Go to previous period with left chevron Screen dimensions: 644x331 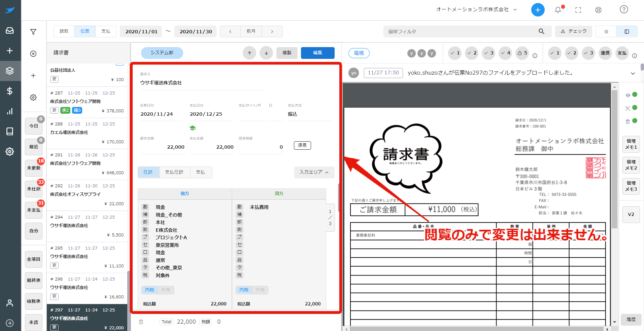click(x=230, y=31)
